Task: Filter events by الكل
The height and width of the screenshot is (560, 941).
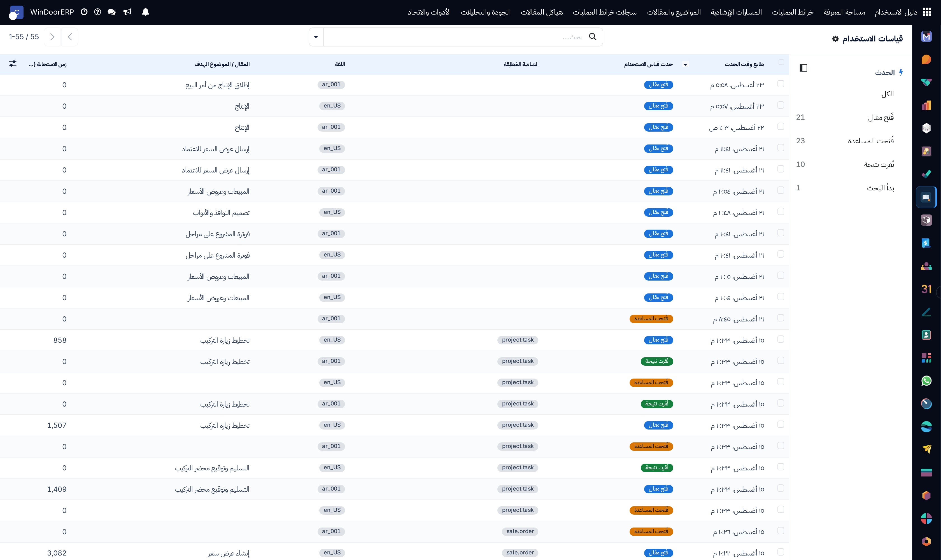Action: (888, 94)
